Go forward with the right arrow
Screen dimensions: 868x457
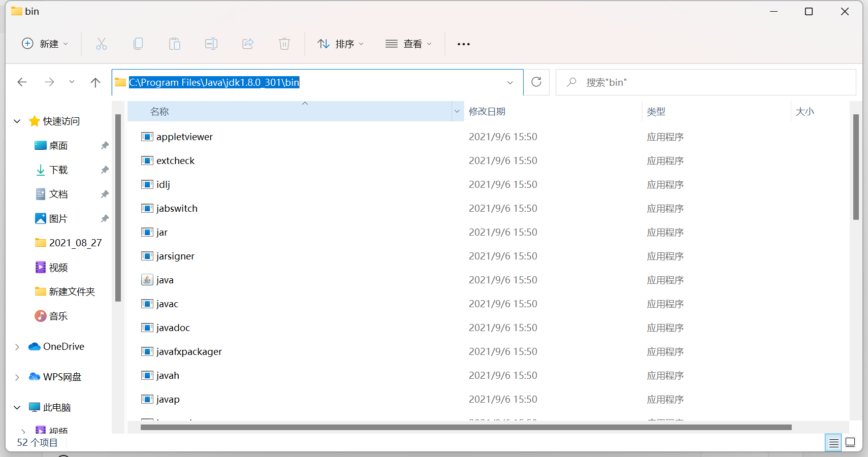[49, 82]
